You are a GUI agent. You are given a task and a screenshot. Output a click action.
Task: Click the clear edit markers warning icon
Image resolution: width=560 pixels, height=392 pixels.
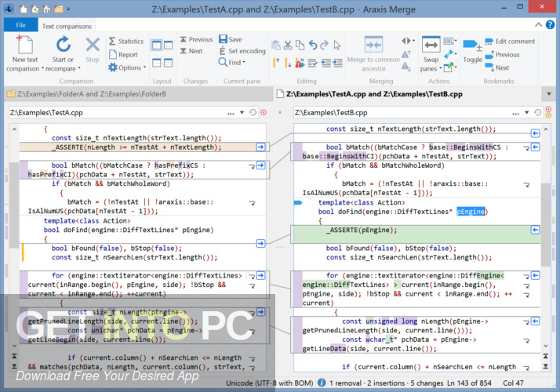coord(300,63)
